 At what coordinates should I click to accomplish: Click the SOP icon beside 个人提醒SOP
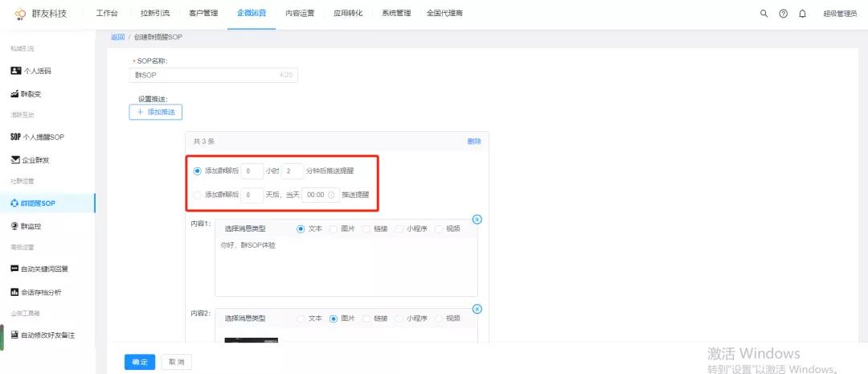point(15,136)
